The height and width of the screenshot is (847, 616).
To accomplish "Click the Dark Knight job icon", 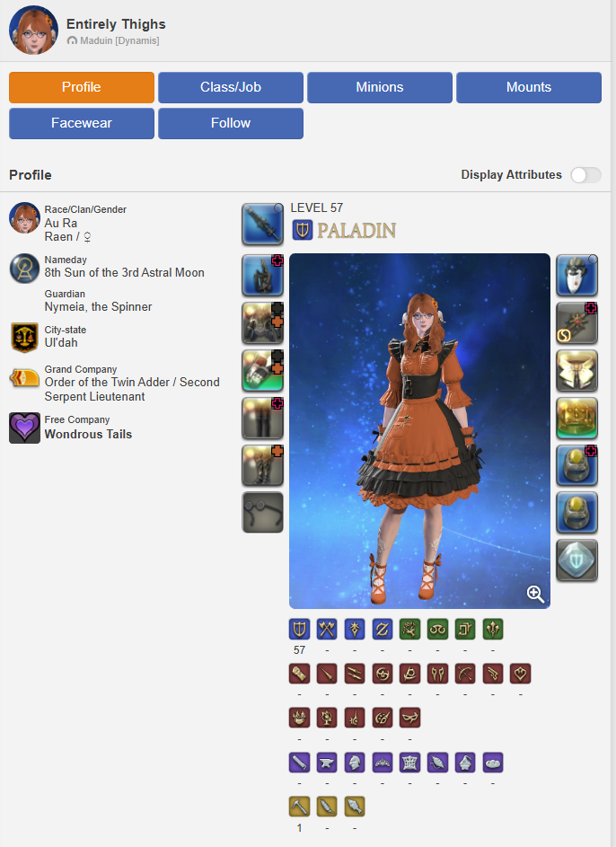I will pyautogui.click(x=355, y=630).
